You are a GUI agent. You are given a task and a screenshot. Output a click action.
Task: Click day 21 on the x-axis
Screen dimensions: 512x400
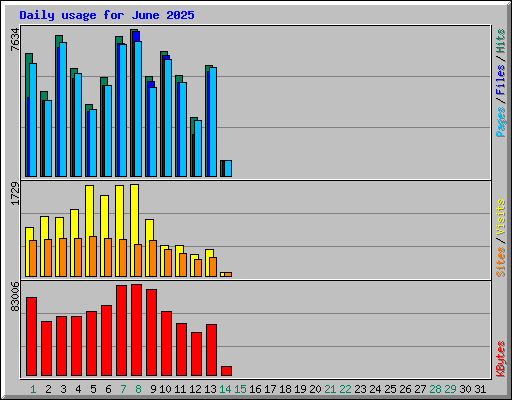[330, 389]
